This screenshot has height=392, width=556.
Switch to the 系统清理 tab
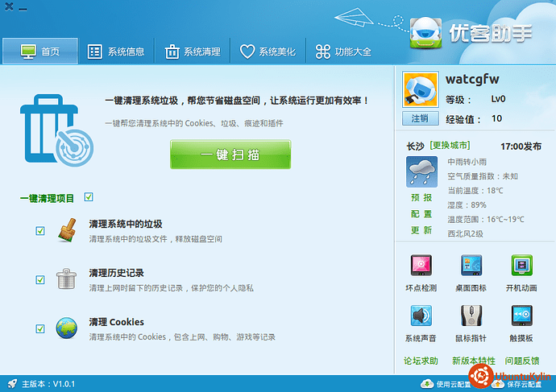click(x=193, y=52)
